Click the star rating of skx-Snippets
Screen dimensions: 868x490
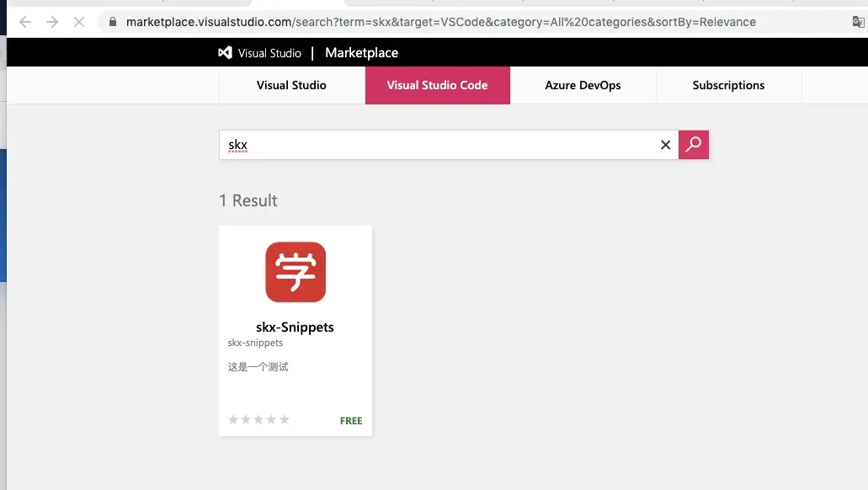[x=258, y=419]
